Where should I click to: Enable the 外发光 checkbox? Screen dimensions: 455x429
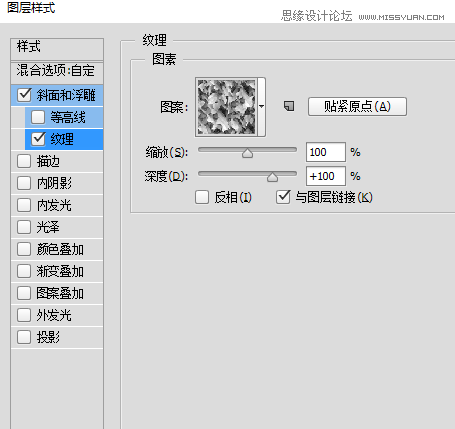[24, 315]
